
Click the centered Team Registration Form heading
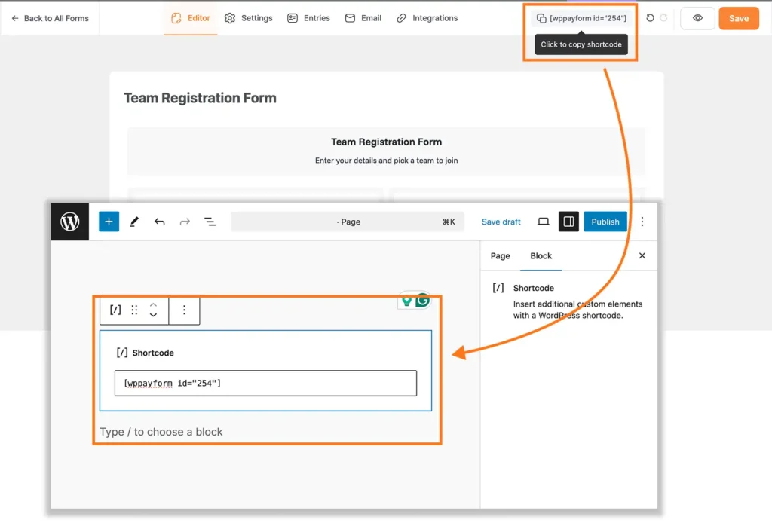coord(387,142)
